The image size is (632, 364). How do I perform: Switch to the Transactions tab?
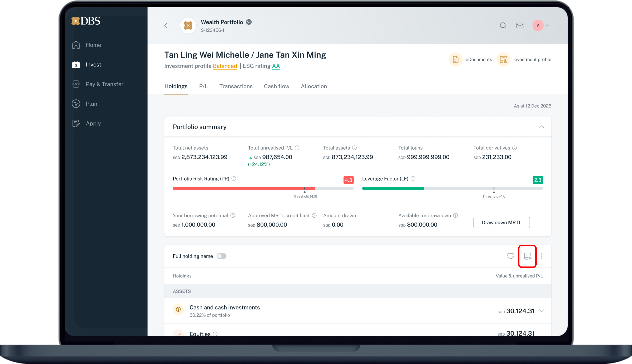[236, 86]
